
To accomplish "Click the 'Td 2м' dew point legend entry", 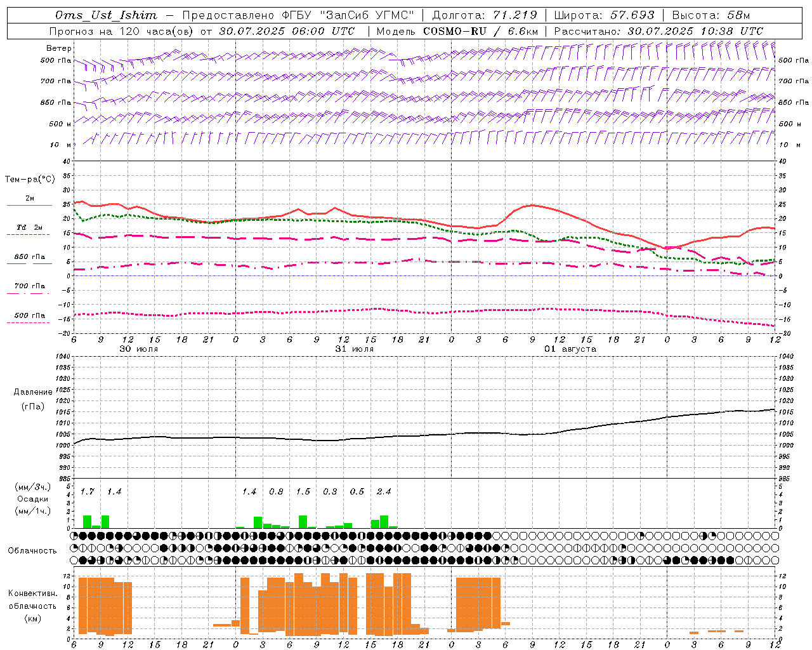I will [29, 227].
